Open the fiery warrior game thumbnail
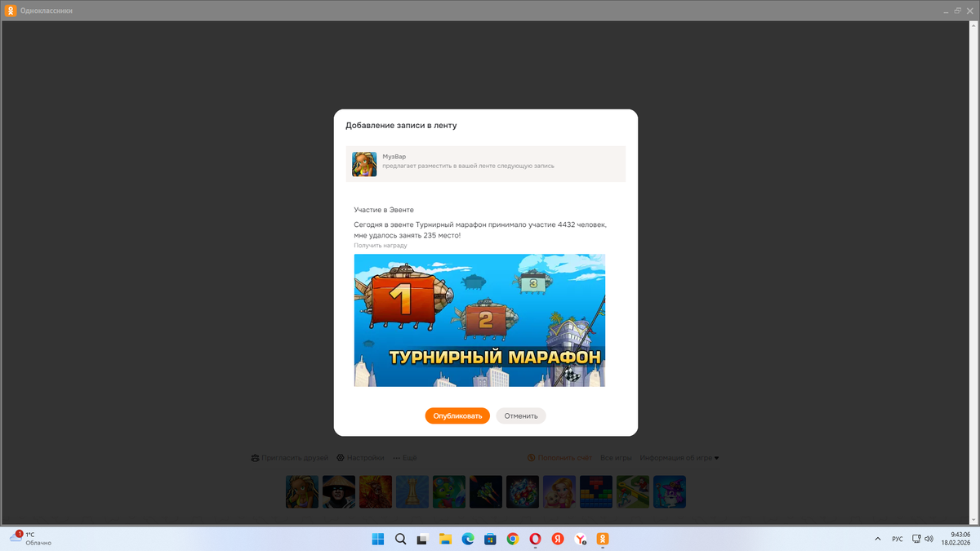This screenshot has height=551, width=980. (376, 492)
